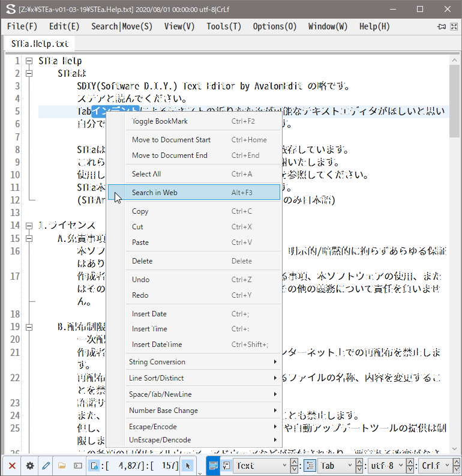Screen dimensions: 462x476
Task: Expand the Line Sort/Distinct submenu
Action: [194, 378]
